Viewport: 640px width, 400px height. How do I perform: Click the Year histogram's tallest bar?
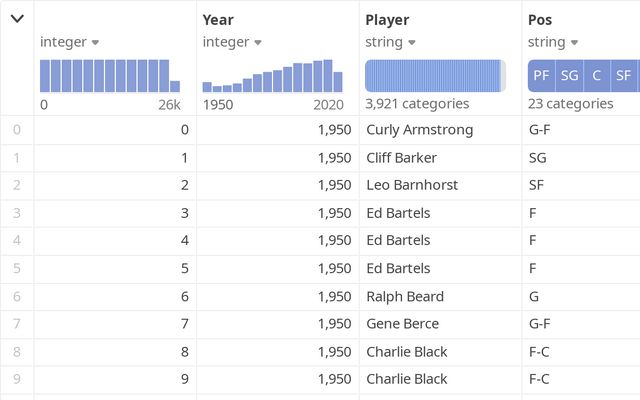pos(327,76)
